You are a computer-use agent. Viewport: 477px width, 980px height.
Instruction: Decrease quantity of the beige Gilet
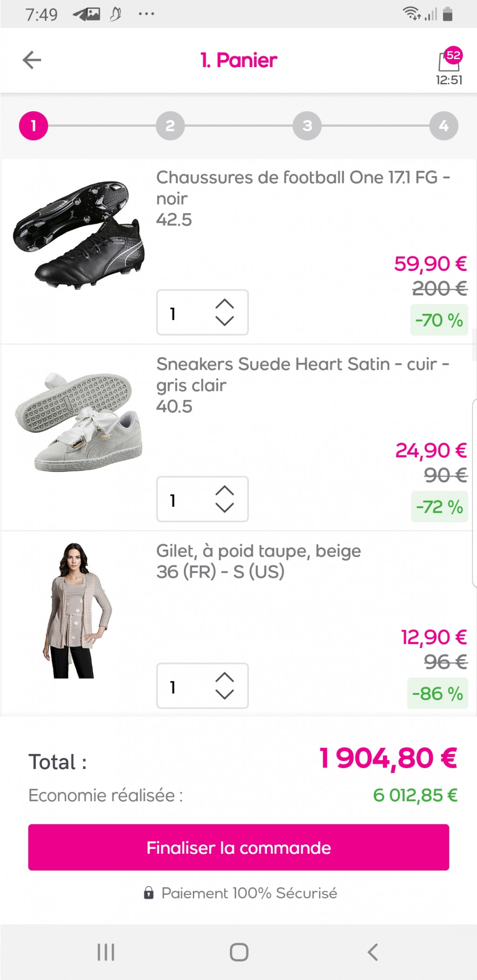(225, 694)
